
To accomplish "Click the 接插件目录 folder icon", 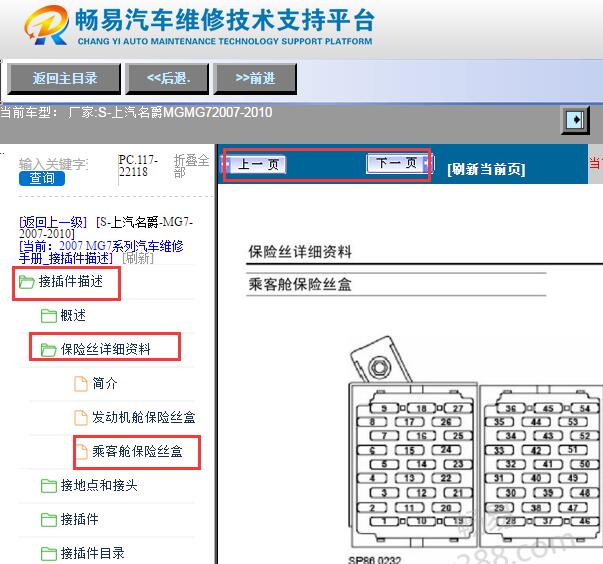I will pos(49,554).
